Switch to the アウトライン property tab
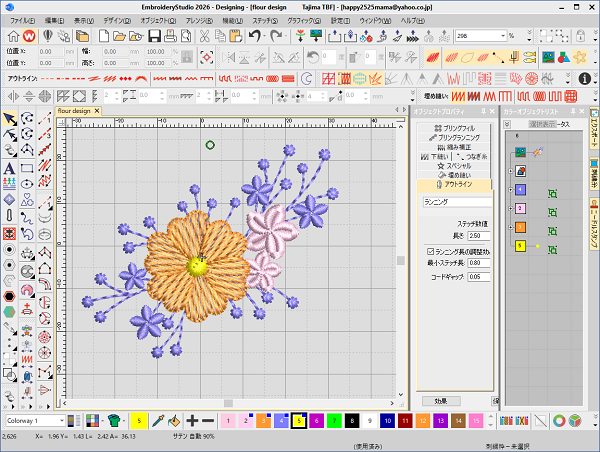600x452 pixels. [454, 184]
